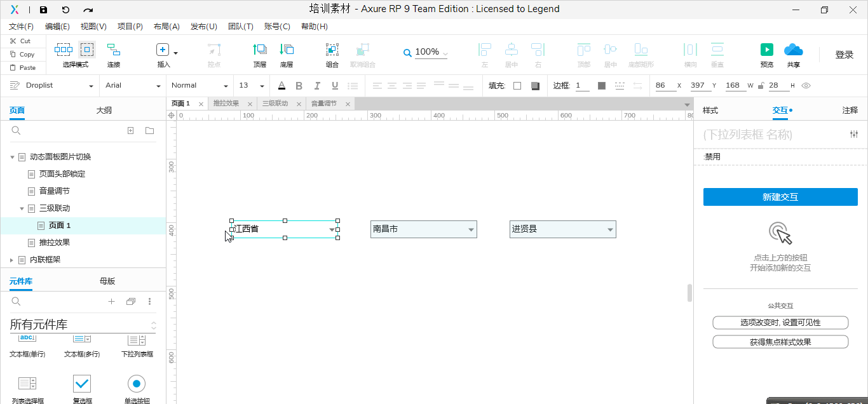Viewport: 868px width, 404px height.
Task: Toggle bold formatting
Action: point(300,86)
